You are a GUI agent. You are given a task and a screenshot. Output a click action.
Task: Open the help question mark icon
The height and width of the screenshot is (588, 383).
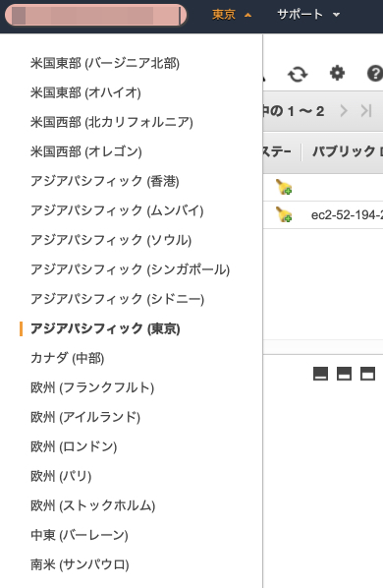click(x=375, y=74)
